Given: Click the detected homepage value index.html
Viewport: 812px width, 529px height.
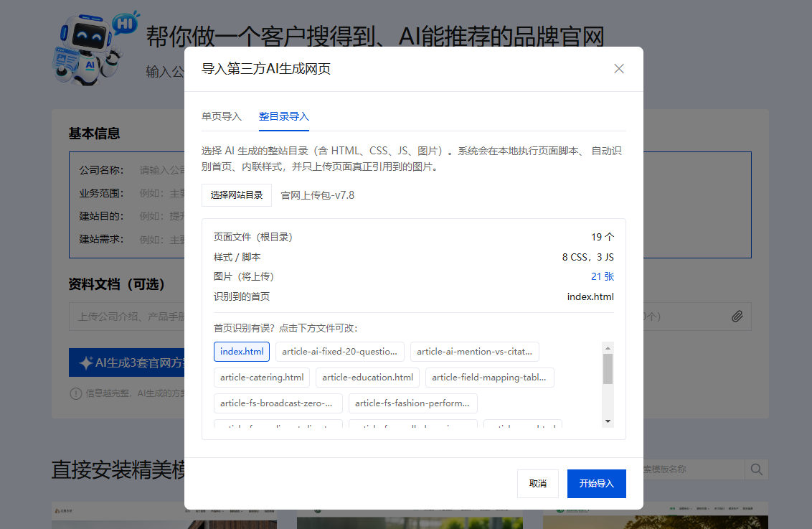Looking at the screenshot, I should click(590, 297).
